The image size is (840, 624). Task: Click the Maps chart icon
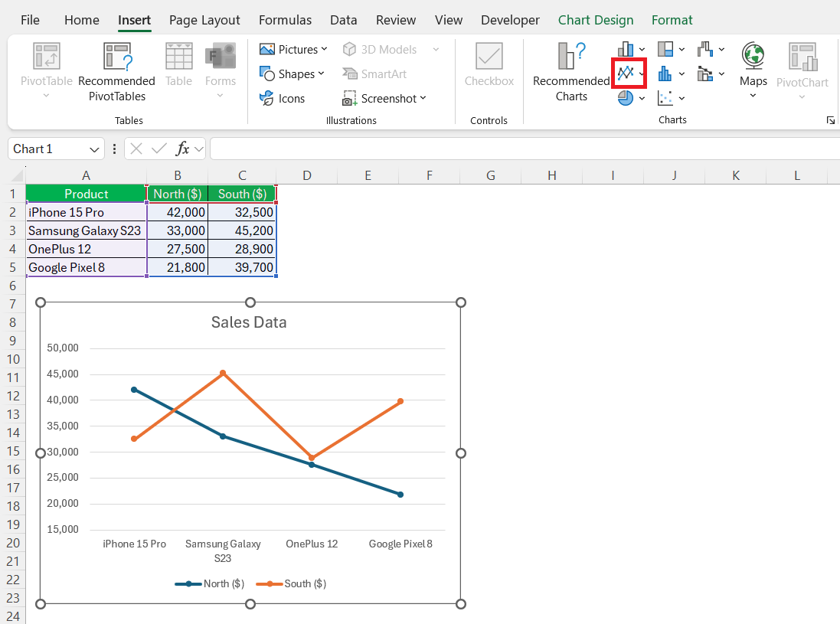point(753,56)
